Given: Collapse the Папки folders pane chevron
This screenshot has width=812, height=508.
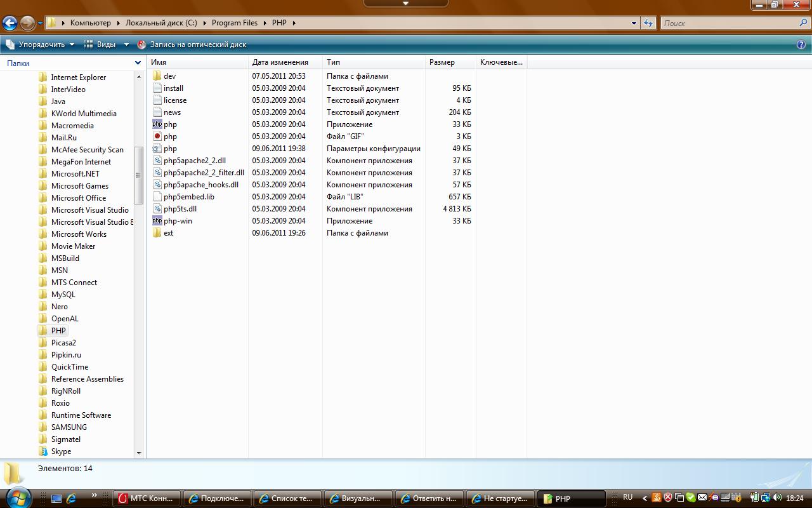Looking at the screenshot, I should click(x=138, y=63).
